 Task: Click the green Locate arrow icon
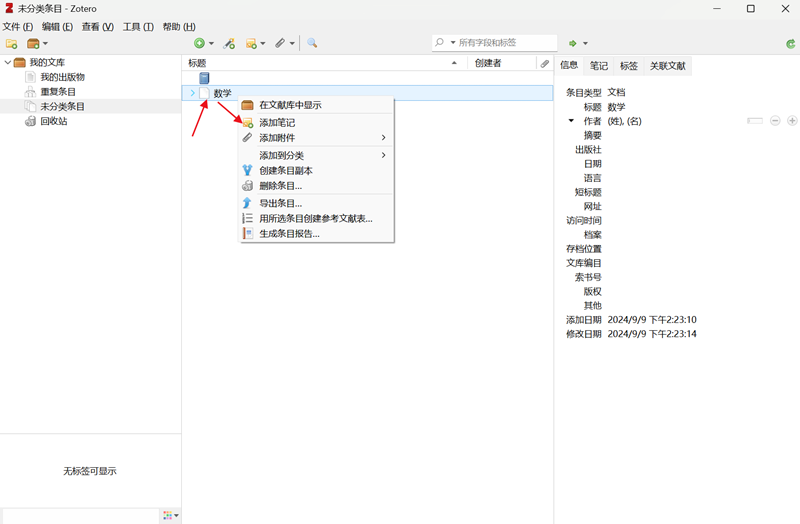[573, 44]
